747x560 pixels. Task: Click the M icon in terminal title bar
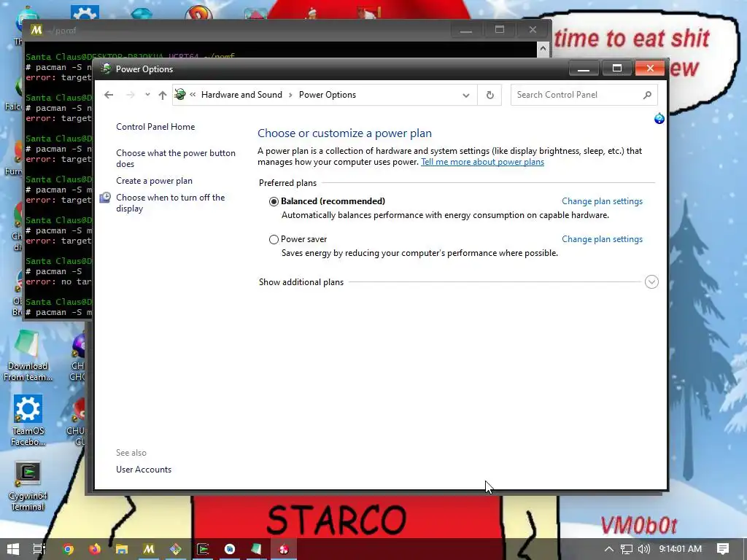tap(36, 30)
